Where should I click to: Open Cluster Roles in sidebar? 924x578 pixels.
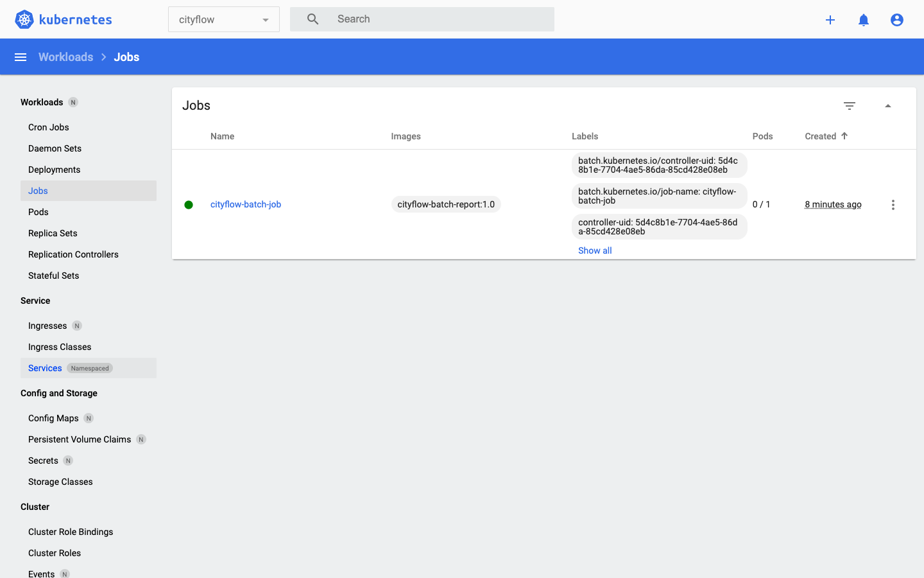[x=89, y=553]
